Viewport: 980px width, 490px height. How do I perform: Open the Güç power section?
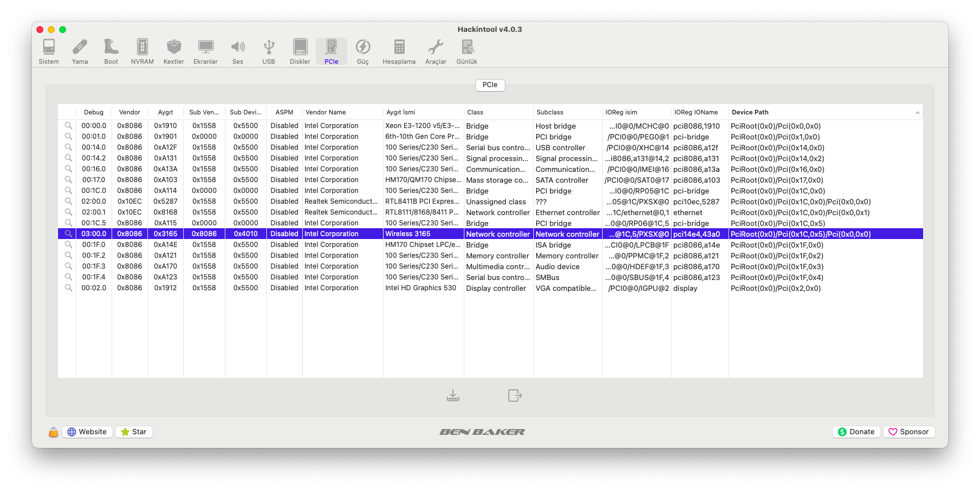coord(363,51)
